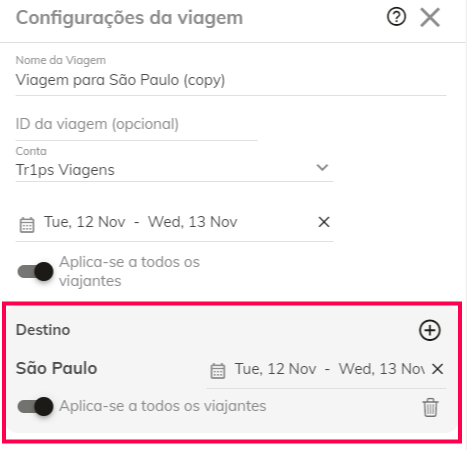Open help for Configurações da viagem
The image size is (467, 450).
(396, 17)
